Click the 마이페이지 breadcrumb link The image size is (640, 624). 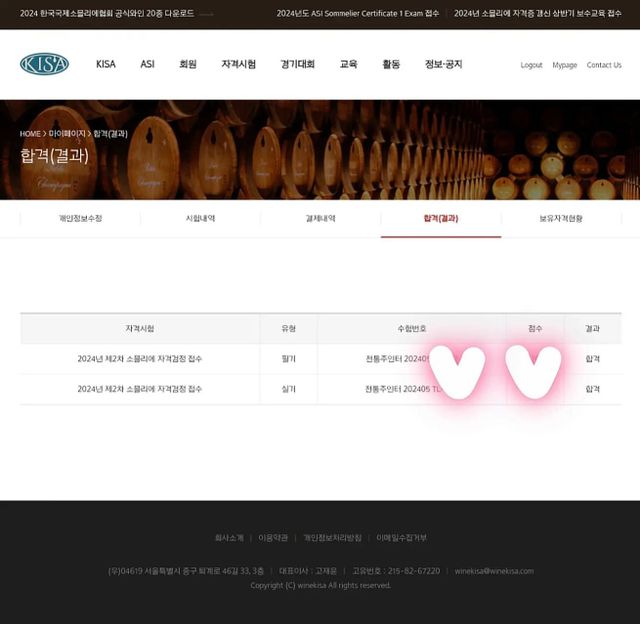point(67,134)
